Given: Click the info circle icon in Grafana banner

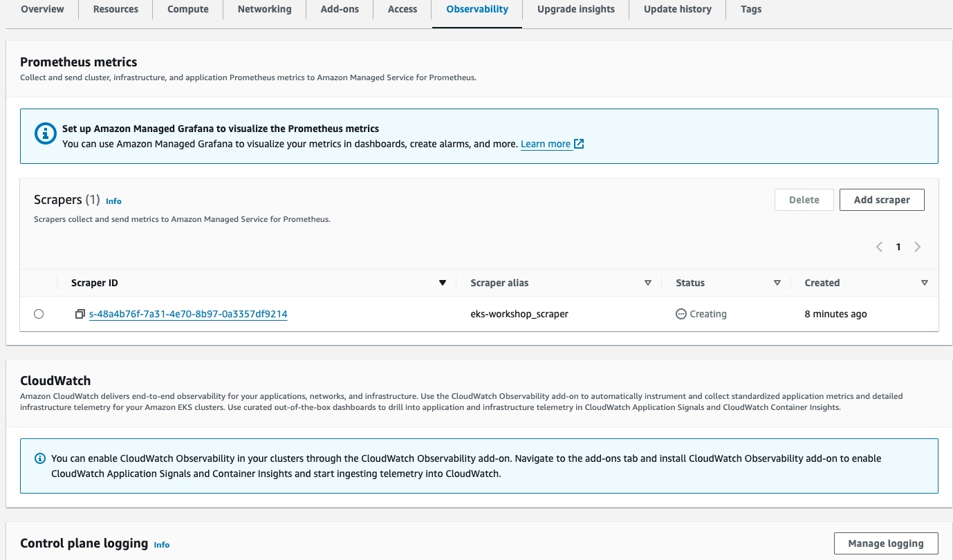Looking at the screenshot, I should (x=45, y=133).
